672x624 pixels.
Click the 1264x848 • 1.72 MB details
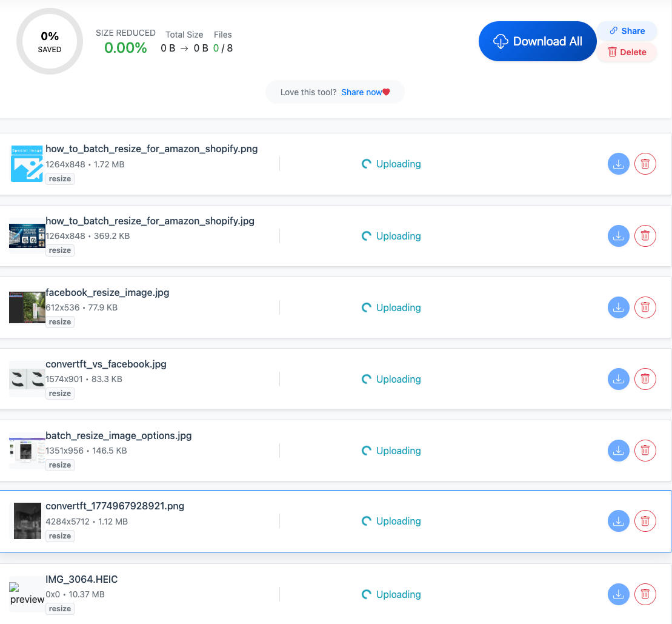coord(85,165)
